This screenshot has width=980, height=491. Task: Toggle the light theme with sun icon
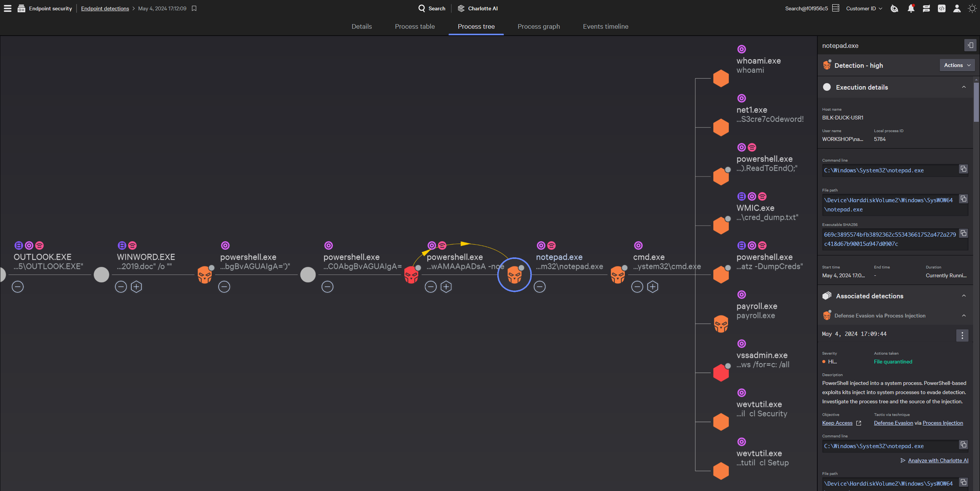pos(973,8)
